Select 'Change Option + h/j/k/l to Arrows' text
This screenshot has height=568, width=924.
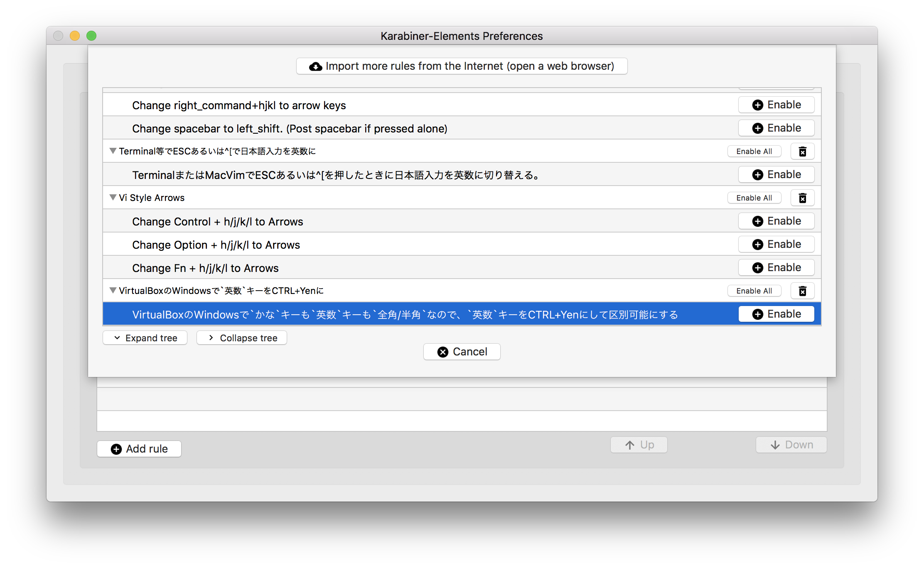click(216, 245)
